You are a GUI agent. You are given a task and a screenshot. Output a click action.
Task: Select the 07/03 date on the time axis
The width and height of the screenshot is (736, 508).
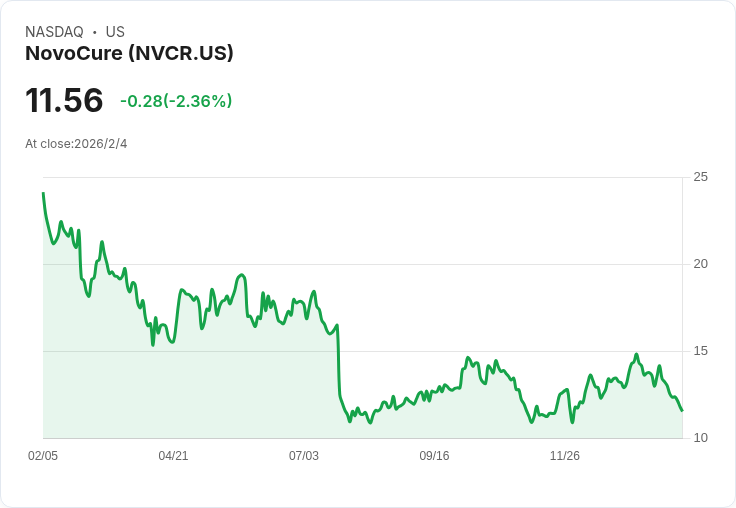(304, 456)
